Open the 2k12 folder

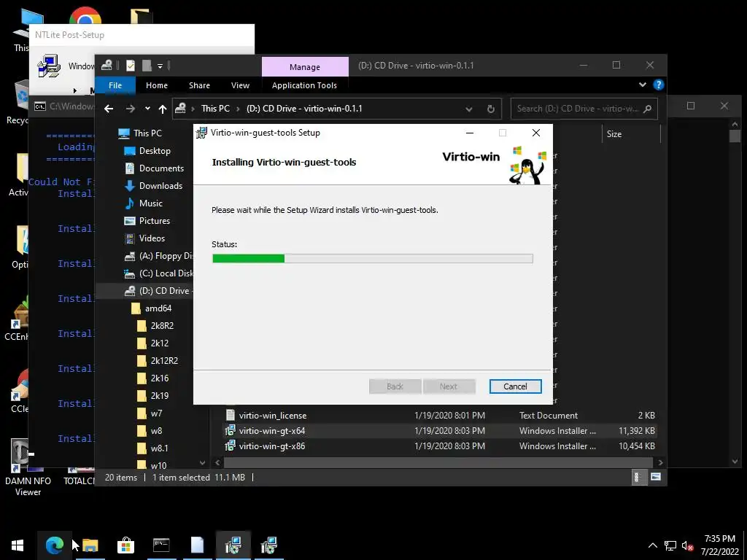159,343
